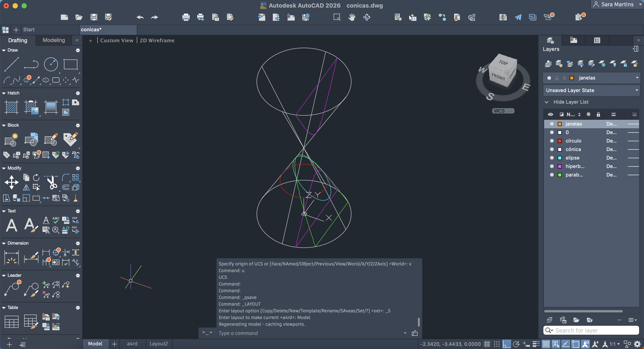The width and height of the screenshot is (644, 349).
Task: Click the 2D Wireframe visual style label
Action: (x=157, y=40)
